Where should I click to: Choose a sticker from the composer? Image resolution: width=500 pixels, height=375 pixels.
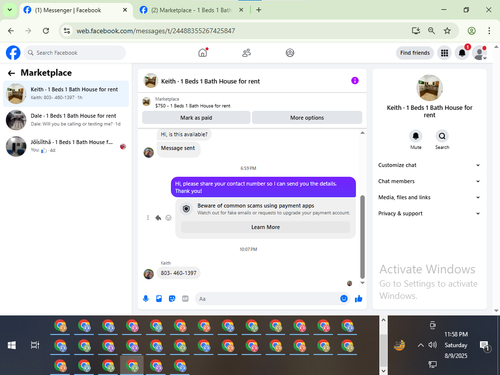tap(172, 299)
